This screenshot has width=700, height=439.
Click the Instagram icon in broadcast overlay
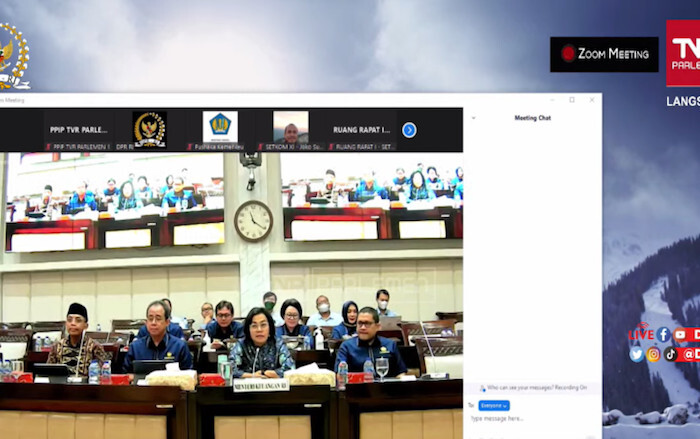pos(653,354)
